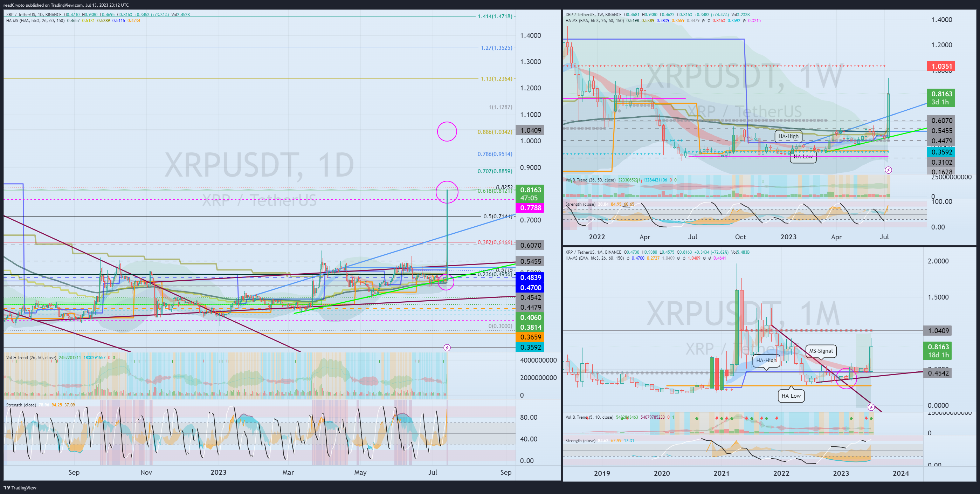Click the XRP / TetherUS, 1W, BINANCE title
Screen dimensions: 980x494
coord(593,15)
